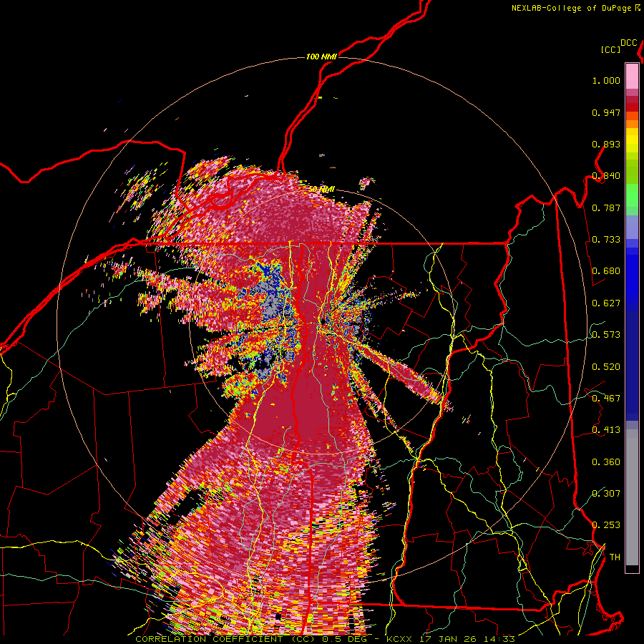Click the [CC] units label
Viewport: 644px width, 644px height.
point(610,49)
